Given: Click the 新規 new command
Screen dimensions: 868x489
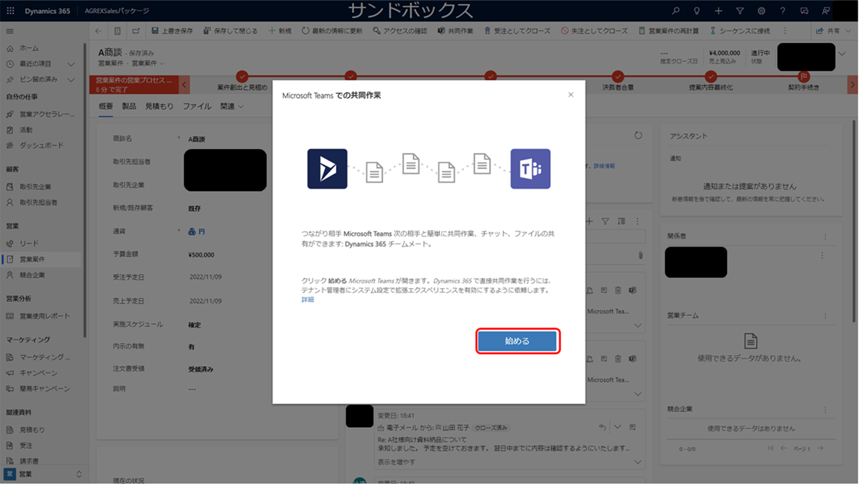Looking at the screenshot, I should tap(280, 31).
